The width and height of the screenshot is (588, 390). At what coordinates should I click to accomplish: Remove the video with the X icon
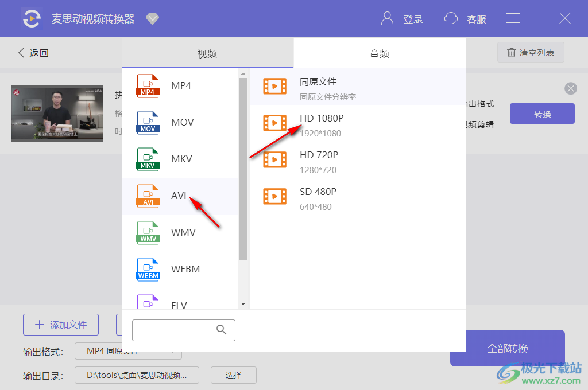(x=571, y=88)
